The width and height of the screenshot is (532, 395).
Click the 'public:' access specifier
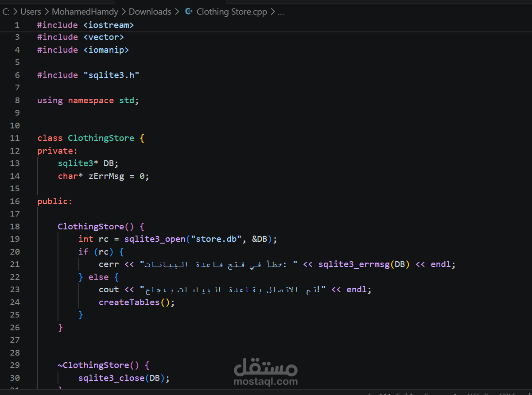(55, 201)
